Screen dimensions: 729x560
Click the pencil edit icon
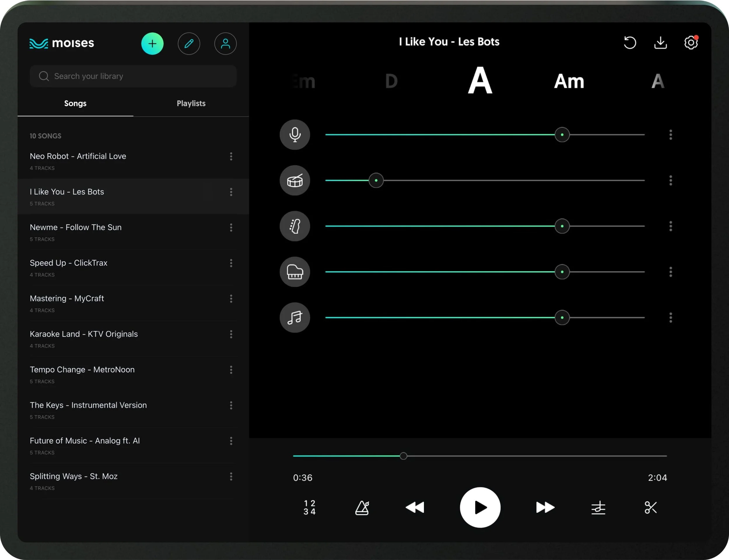pyautogui.click(x=189, y=44)
